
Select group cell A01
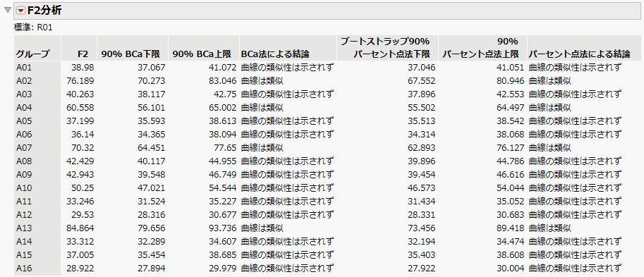pos(24,68)
